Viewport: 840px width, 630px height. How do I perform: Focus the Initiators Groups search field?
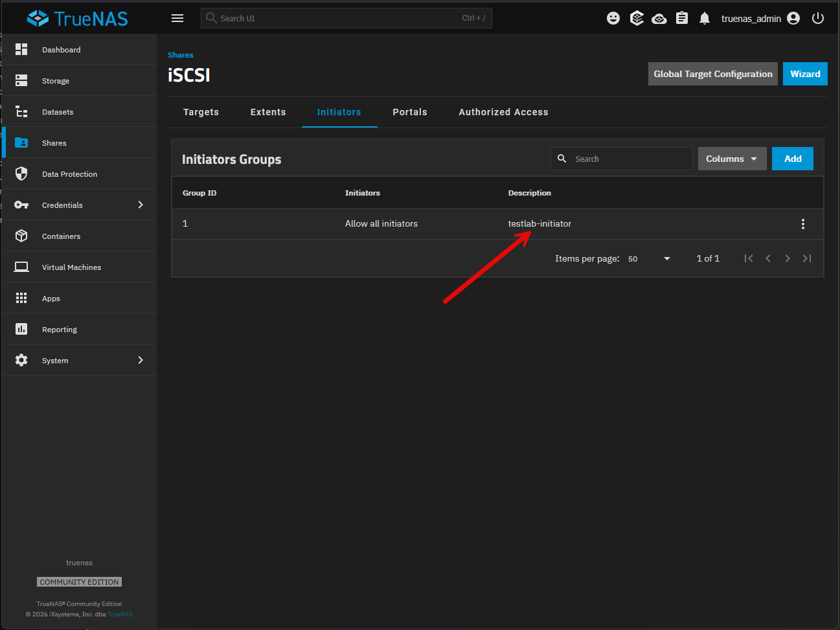tap(622, 159)
